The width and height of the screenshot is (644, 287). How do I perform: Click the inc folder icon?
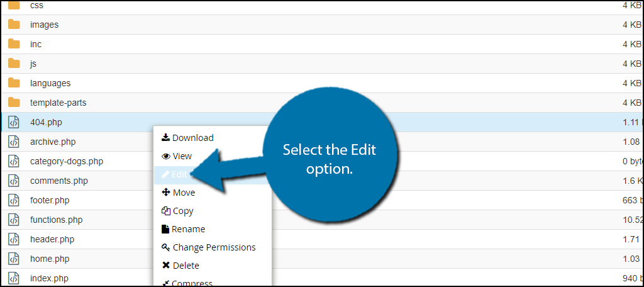(x=14, y=44)
